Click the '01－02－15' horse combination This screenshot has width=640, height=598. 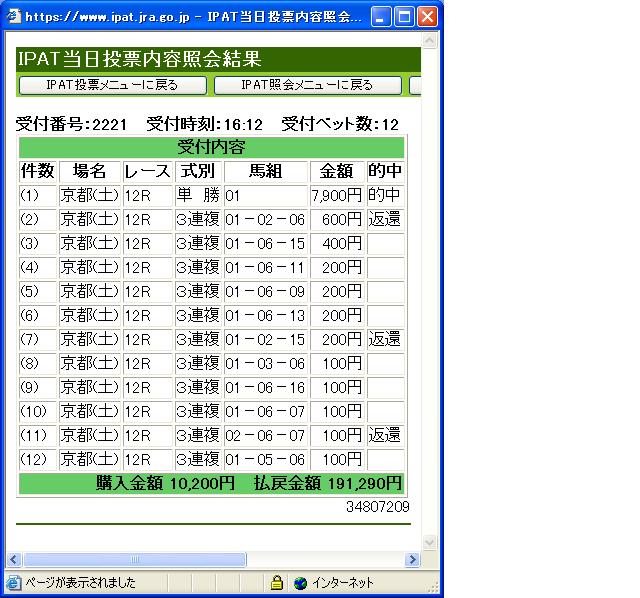coord(266,340)
